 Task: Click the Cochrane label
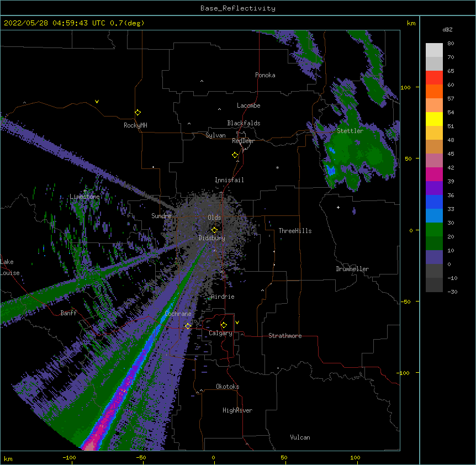pos(178,314)
